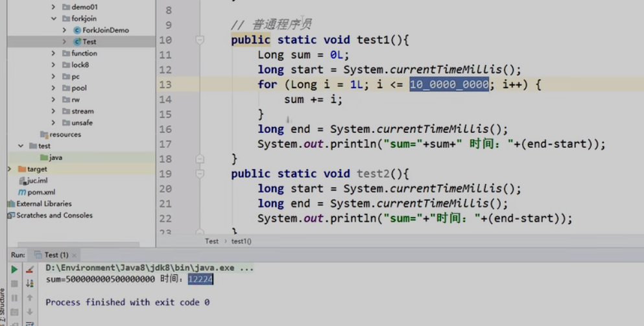
Task: Click the fold end marker at line 18
Action: (x=200, y=159)
